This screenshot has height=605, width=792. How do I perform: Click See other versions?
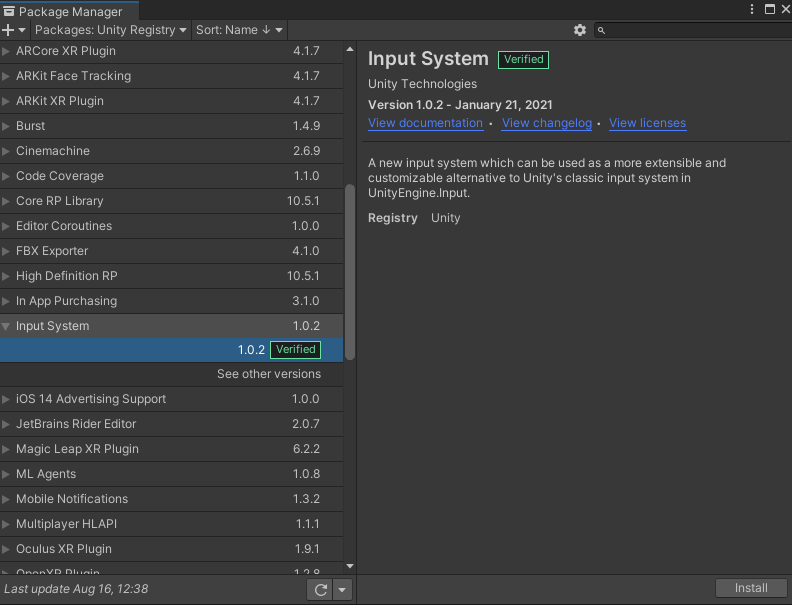pos(269,374)
